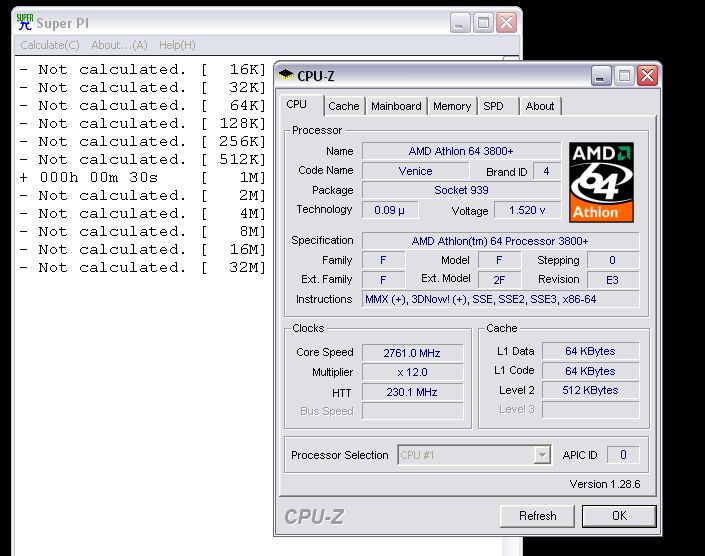Click the Revision value E3
This screenshot has width=705, height=556.
612,280
